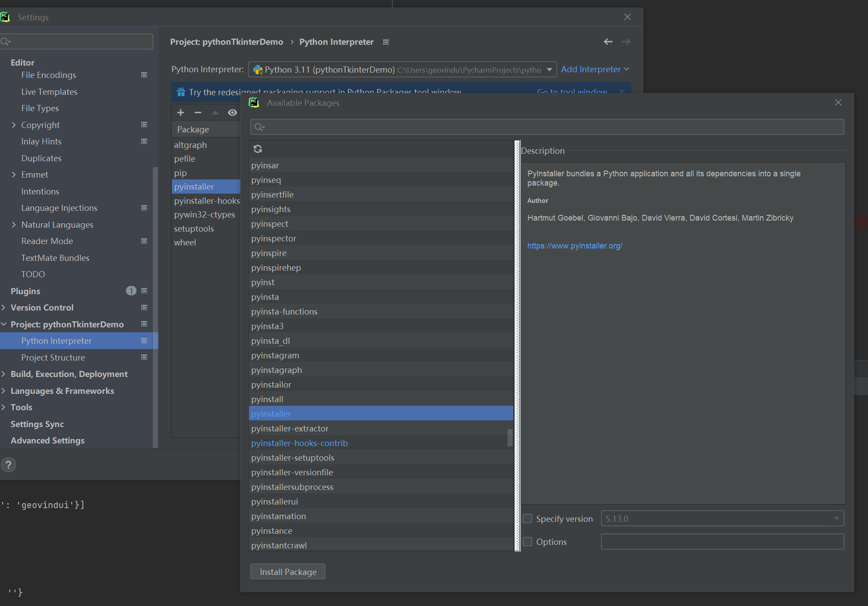Click the reload icon in Available Packages
The image size is (868, 606).
coord(258,149)
